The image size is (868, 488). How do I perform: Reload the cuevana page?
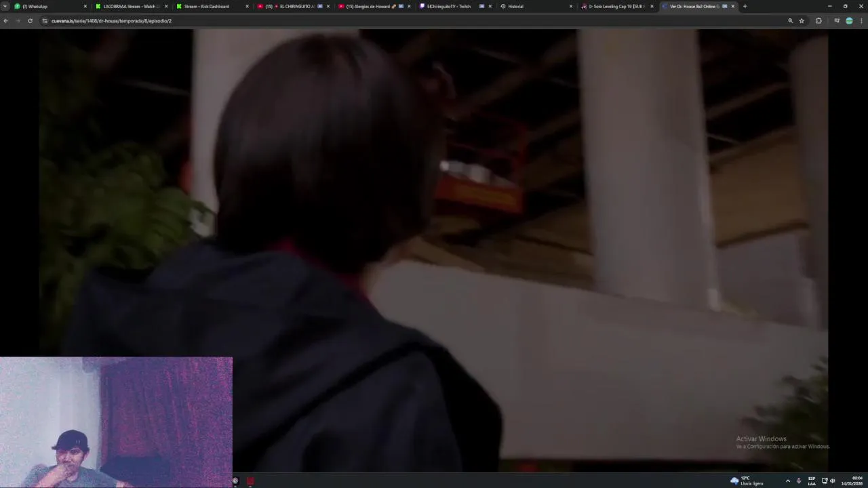(x=30, y=20)
